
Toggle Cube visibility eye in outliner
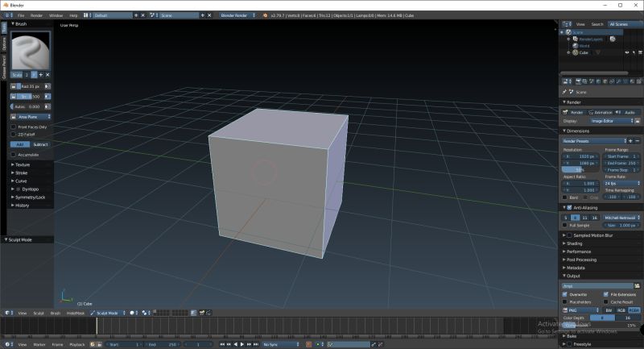coord(627,52)
